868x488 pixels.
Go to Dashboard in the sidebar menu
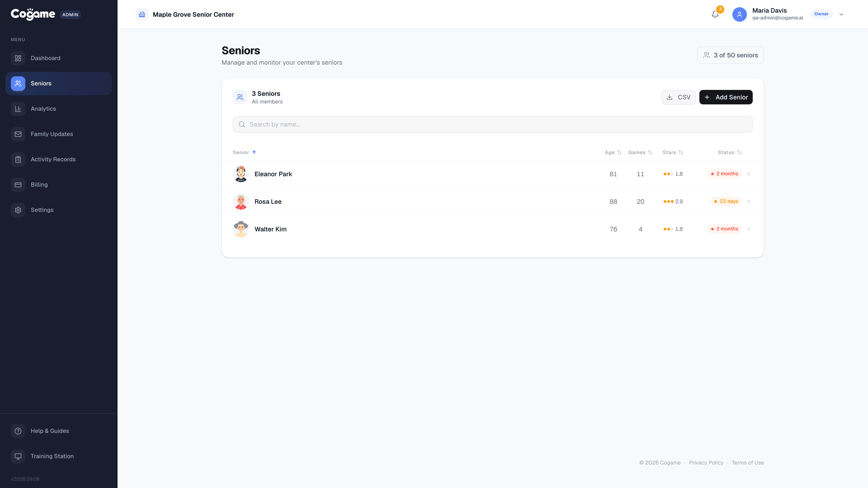59,58
